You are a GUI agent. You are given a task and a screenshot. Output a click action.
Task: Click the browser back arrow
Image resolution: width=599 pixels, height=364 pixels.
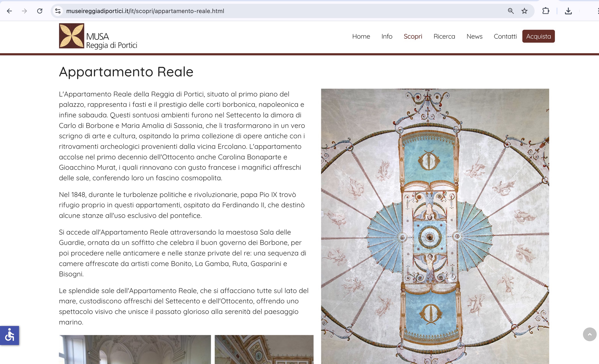coord(9,11)
